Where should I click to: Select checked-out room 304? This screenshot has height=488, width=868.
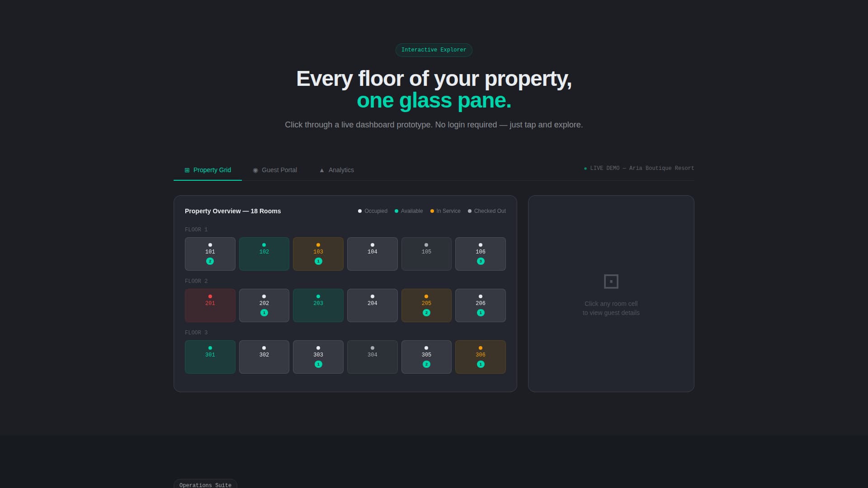[x=373, y=357]
